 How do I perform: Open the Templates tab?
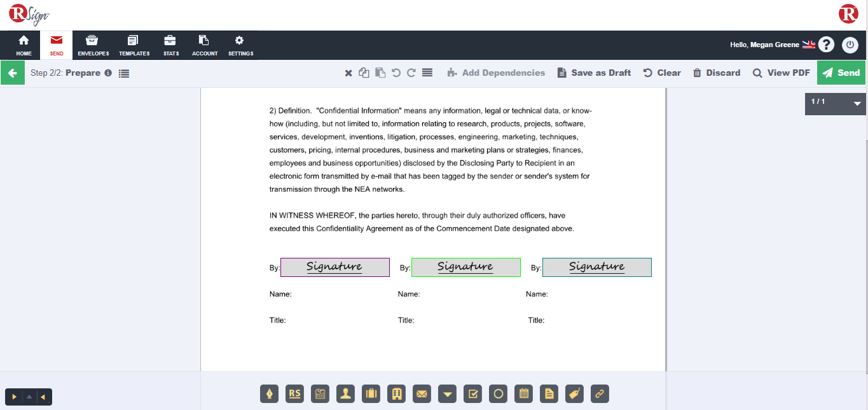[134, 45]
